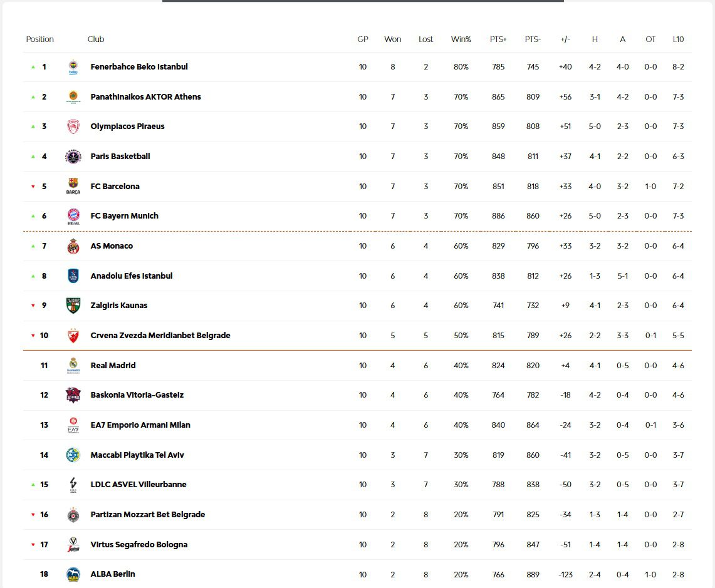Click the Real Madrid crest icon
The height and width of the screenshot is (588, 715).
point(73,366)
